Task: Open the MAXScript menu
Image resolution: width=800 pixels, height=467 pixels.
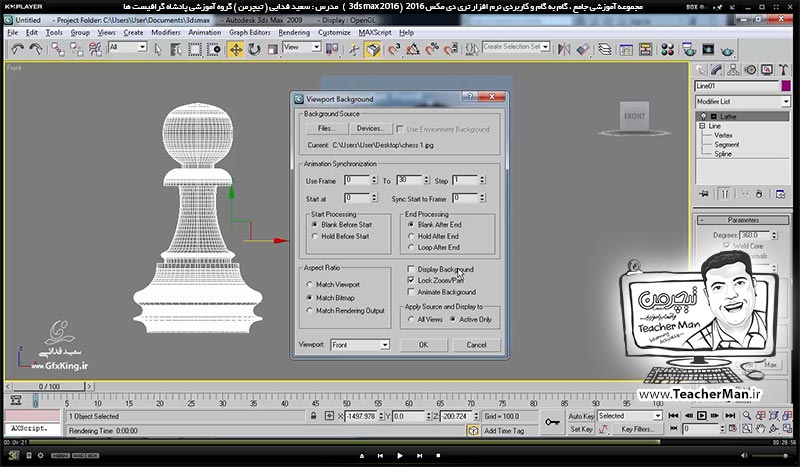Action: click(375, 32)
